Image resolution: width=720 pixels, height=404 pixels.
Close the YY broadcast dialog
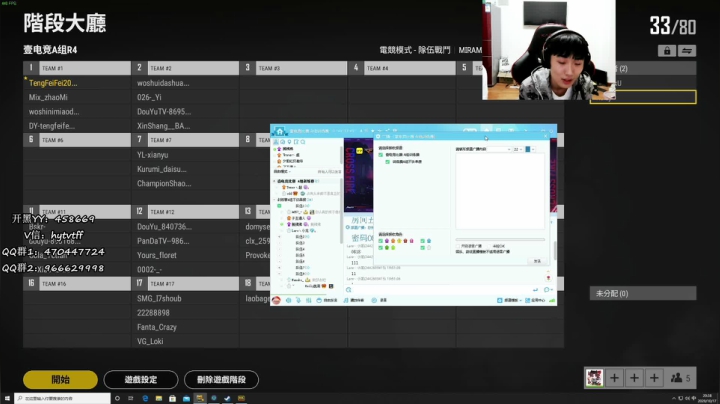tap(546, 136)
